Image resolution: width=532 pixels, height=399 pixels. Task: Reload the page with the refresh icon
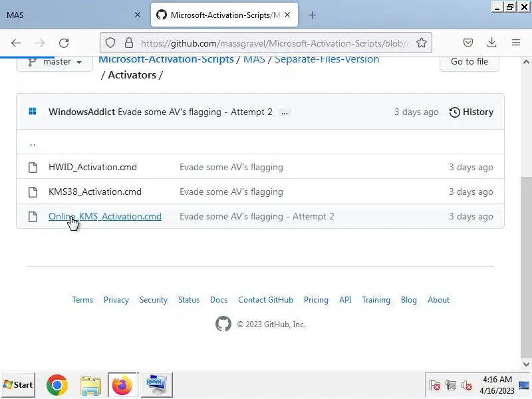(64, 43)
